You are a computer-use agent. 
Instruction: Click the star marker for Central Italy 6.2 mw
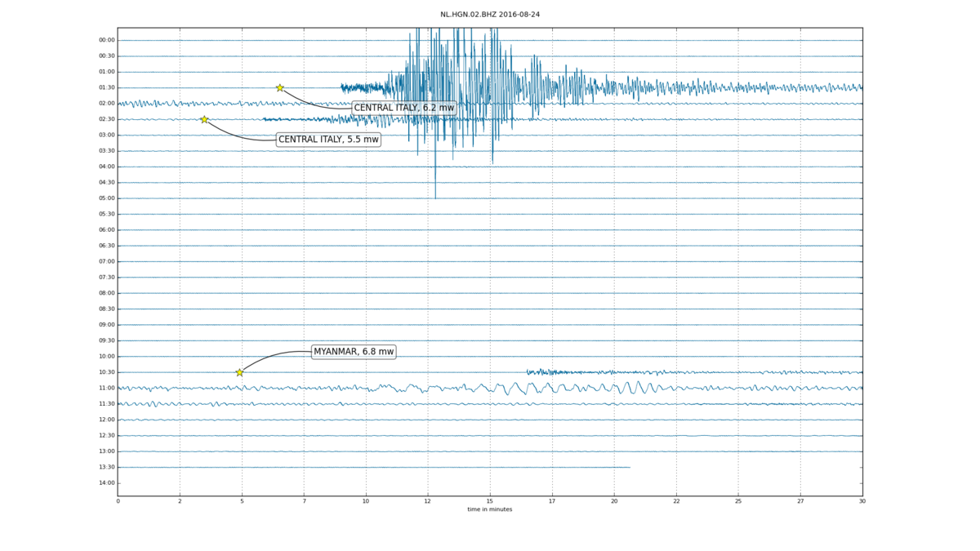tap(279, 87)
